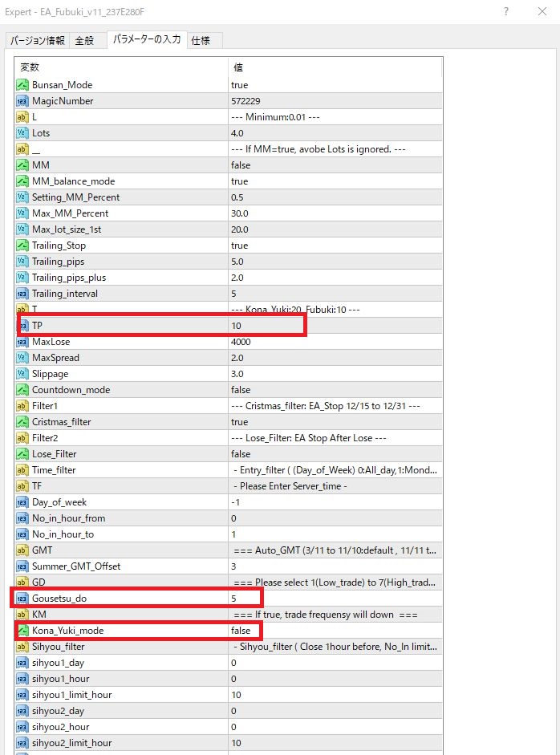Toggle the MM value false

pyautogui.click(x=240, y=165)
